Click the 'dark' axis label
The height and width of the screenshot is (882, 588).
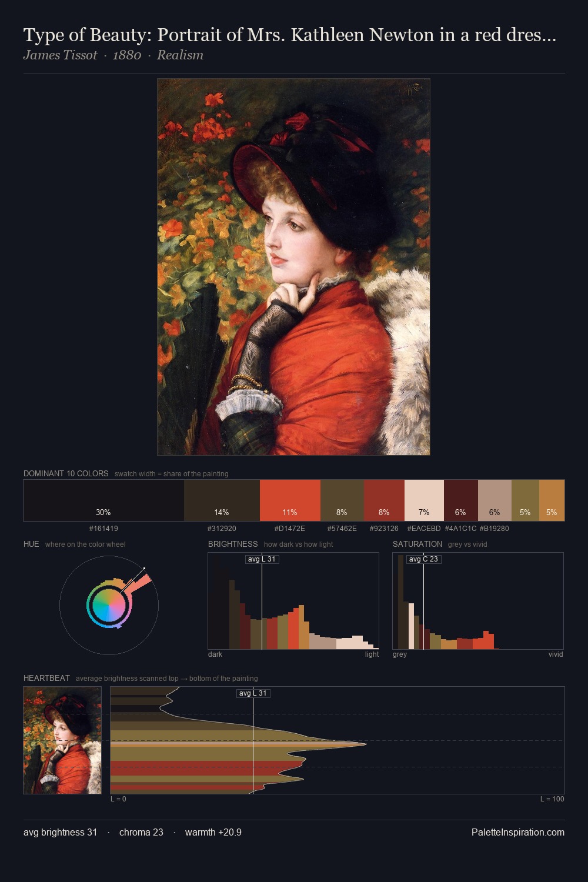pyautogui.click(x=215, y=654)
